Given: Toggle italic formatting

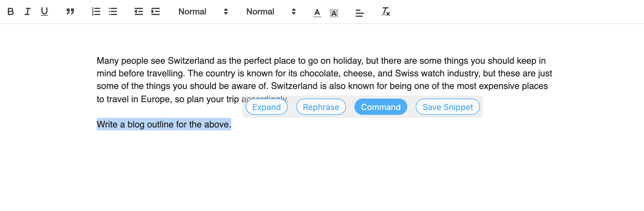Looking at the screenshot, I should click(28, 12).
